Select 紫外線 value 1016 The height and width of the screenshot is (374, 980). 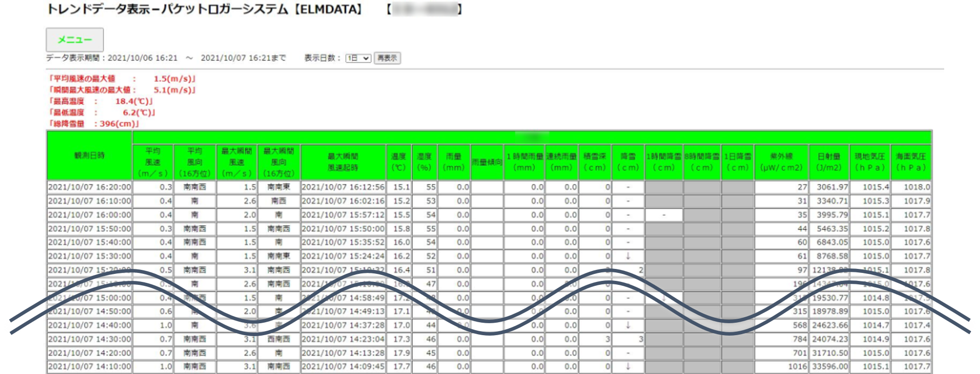click(x=781, y=367)
